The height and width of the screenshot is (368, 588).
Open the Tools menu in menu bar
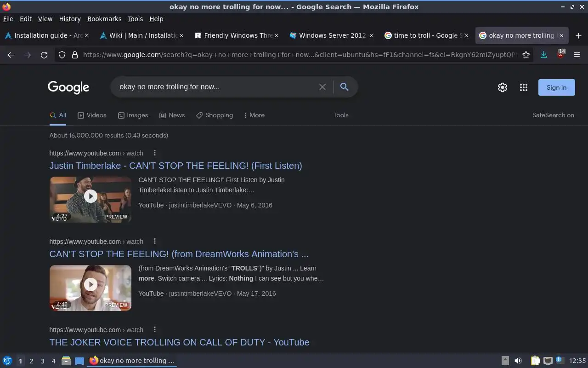135,19
